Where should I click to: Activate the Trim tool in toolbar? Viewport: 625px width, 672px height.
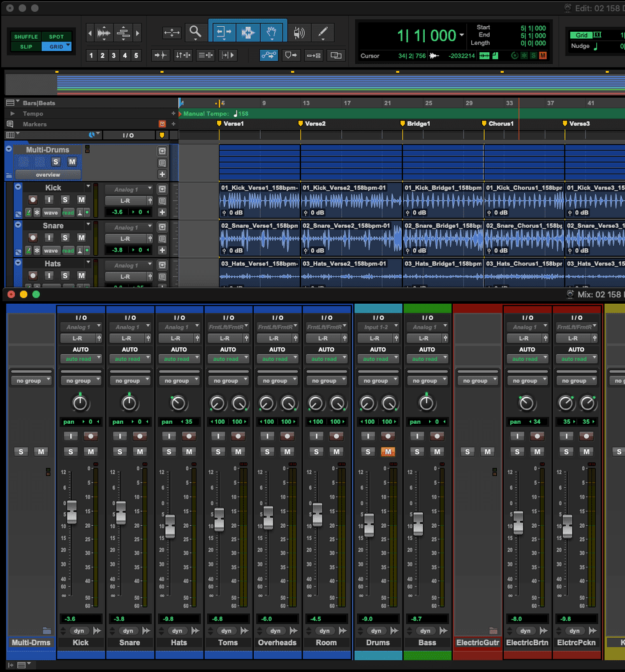tap(223, 33)
